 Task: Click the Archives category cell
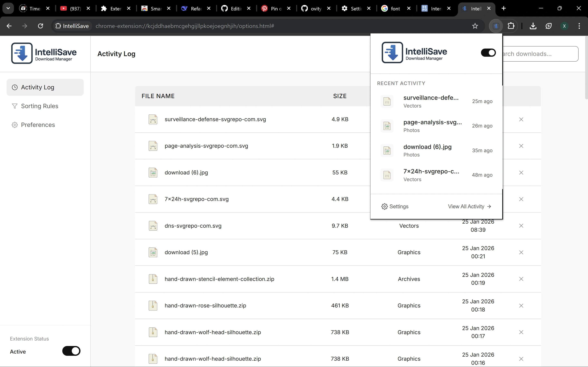[x=409, y=279]
